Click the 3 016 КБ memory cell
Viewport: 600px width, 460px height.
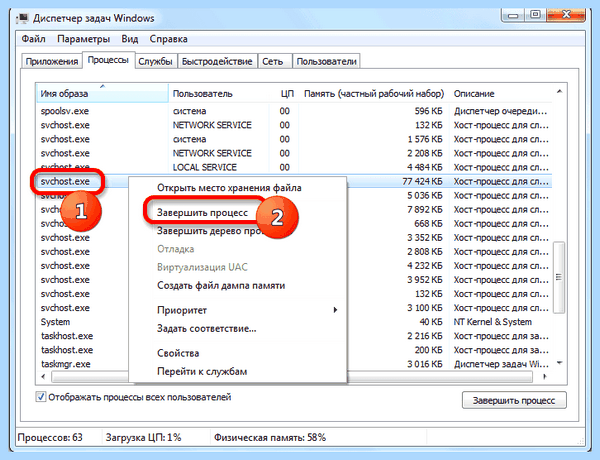(x=425, y=364)
